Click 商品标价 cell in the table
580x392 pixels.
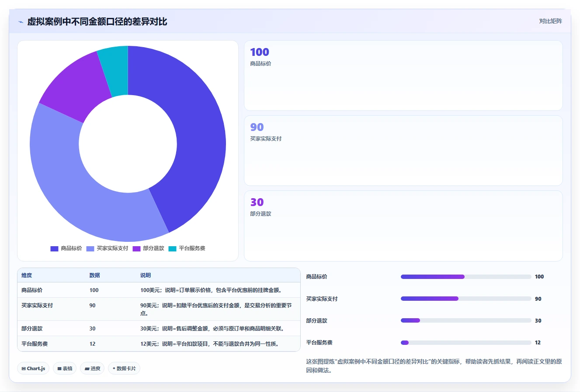click(32, 290)
